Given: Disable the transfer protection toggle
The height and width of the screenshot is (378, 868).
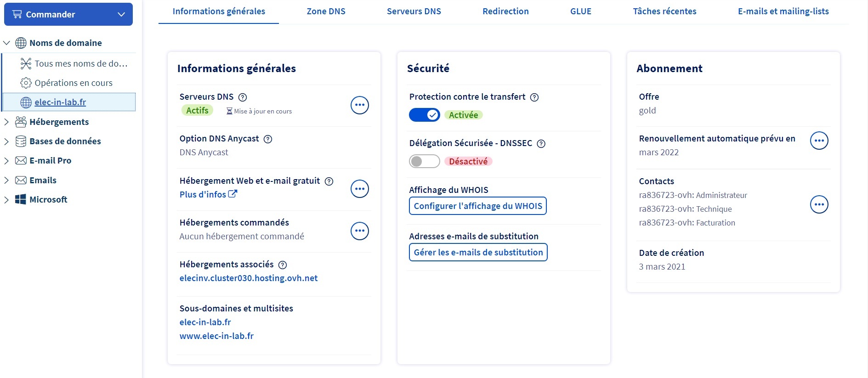Looking at the screenshot, I should tap(424, 115).
